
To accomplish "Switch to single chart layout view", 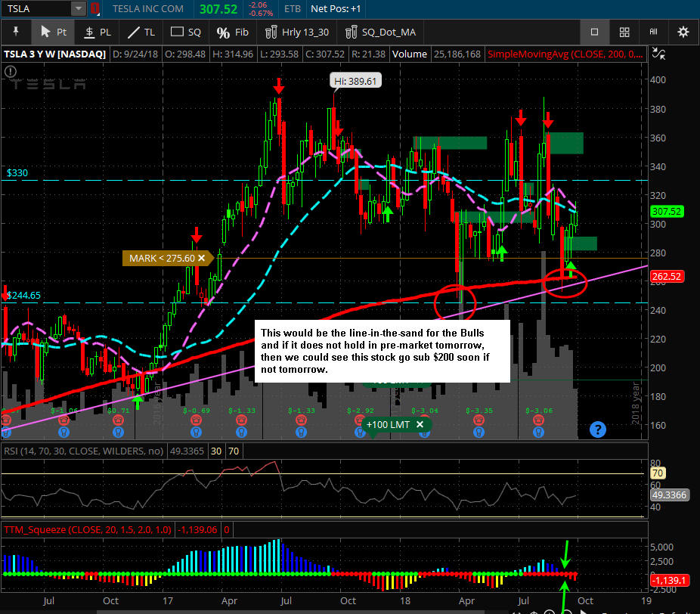I will click(594, 33).
